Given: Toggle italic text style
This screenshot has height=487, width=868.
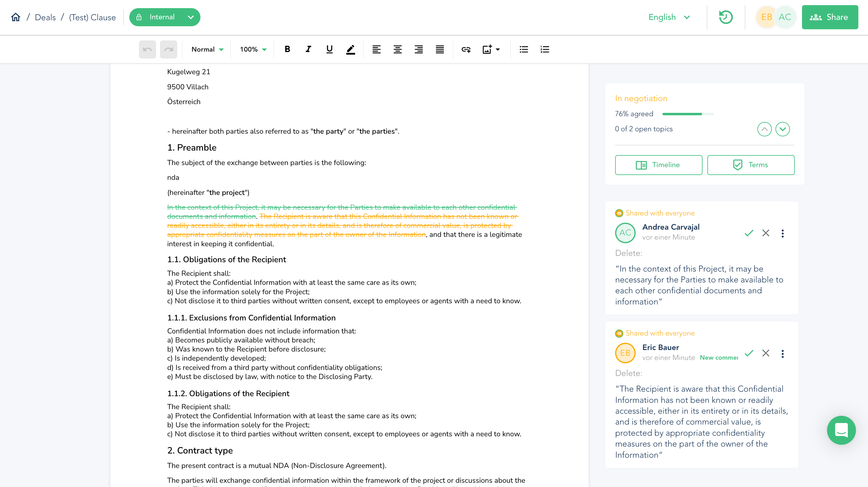Looking at the screenshot, I should 308,49.
